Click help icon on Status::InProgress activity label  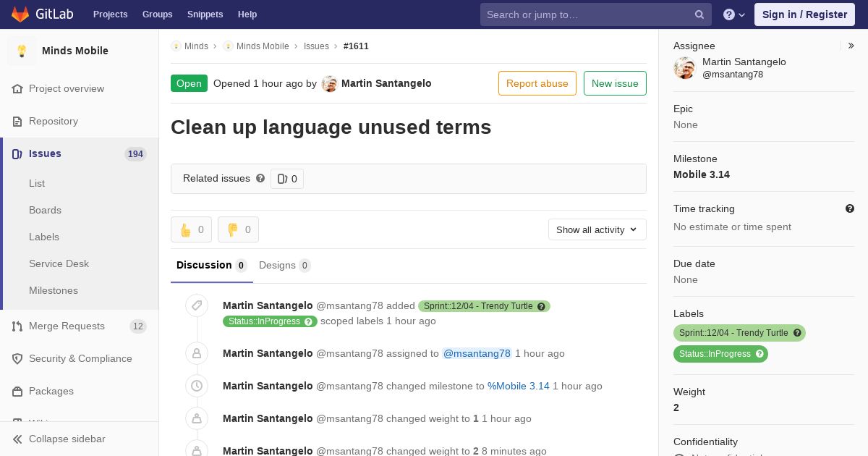[x=308, y=321]
